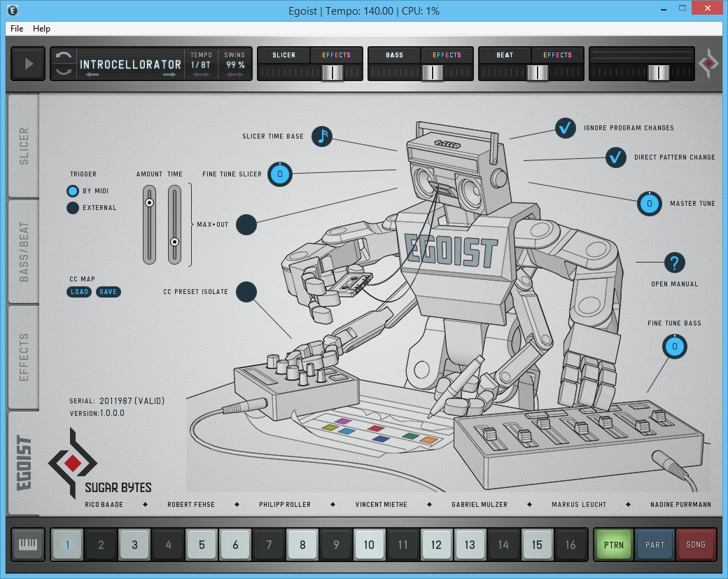Select pattern 6

(x=235, y=544)
